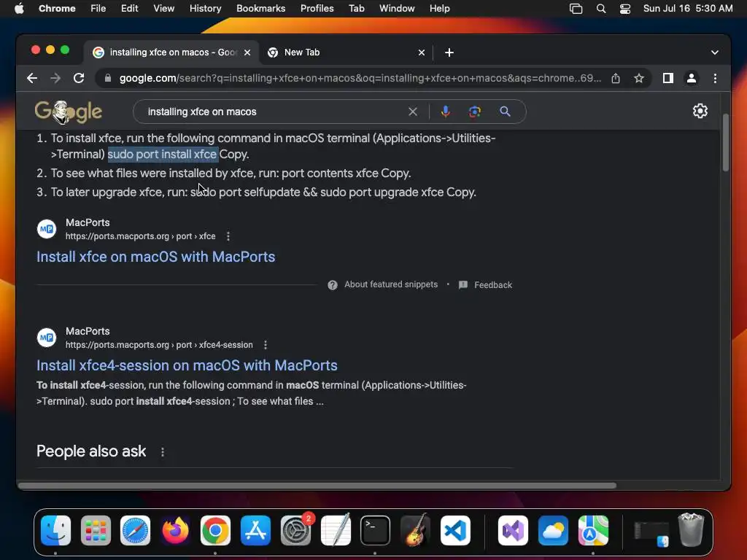Viewport: 747px width, 560px height.
Task: Open the App Store from the Dock
Action: [255, 530]
